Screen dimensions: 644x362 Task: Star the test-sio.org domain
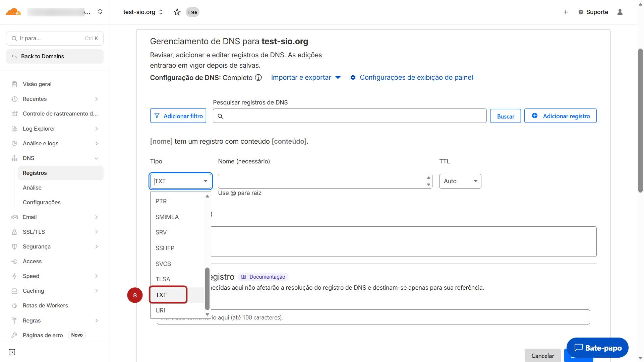coord(177,12)
